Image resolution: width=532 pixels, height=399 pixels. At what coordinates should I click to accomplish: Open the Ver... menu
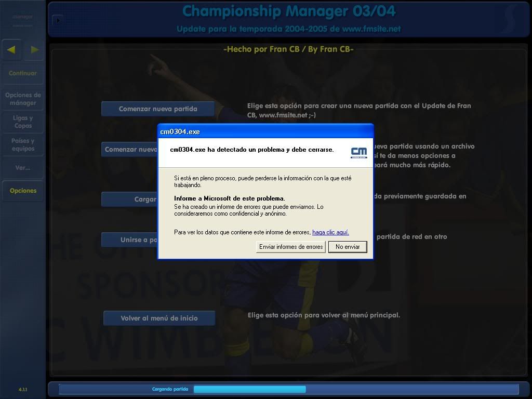(23, 168)
